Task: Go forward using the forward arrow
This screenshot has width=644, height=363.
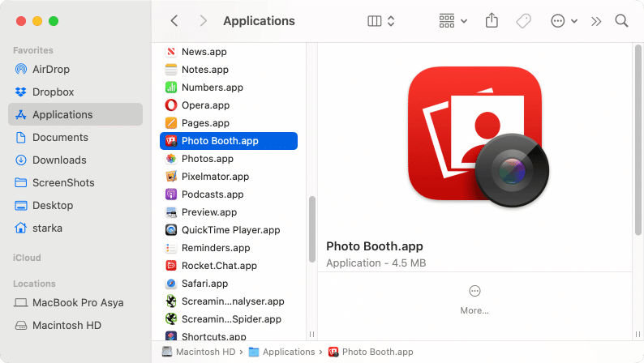Action: [x=203, y=21]
